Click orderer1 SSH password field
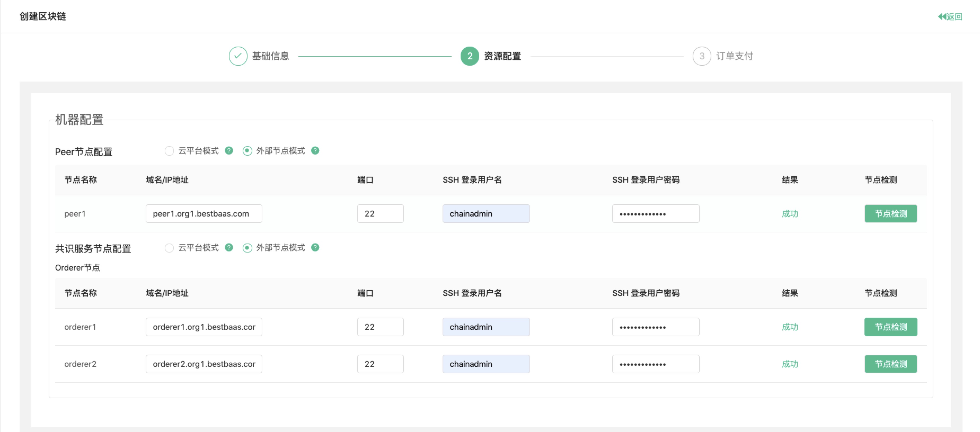 (x=655, y=327)
